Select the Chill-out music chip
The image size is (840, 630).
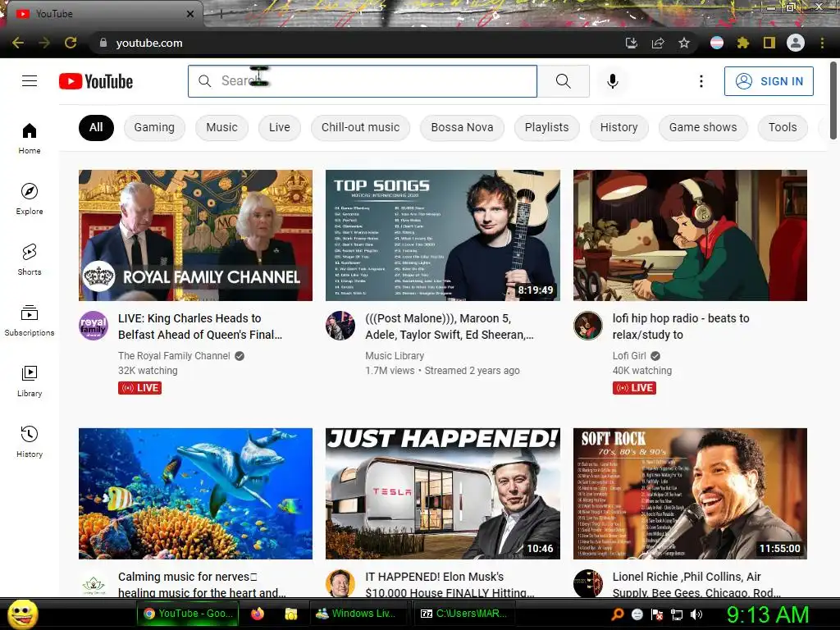[361, 127]
